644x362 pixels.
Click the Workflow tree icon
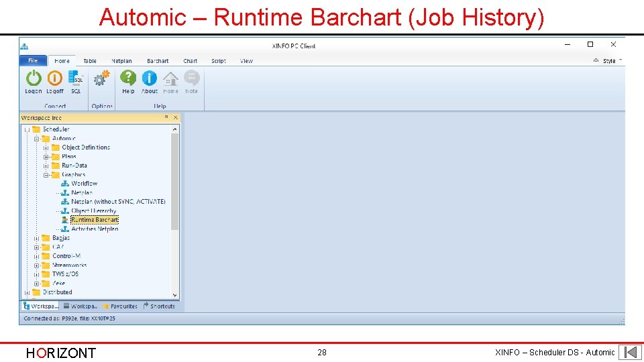(65, 184)
